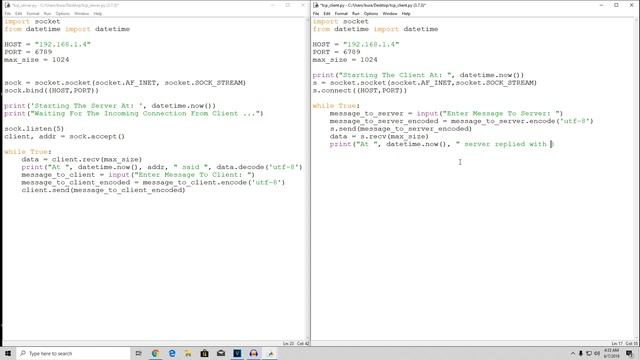The image size is (640, 360).
Task: Click server window status bar Ln/Col indicator
Action: coord(296,344)
